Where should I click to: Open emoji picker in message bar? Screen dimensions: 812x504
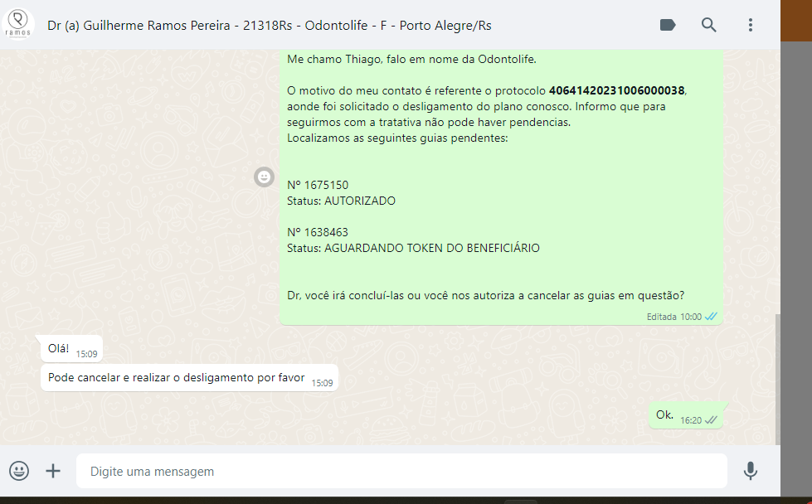[19, 471]
